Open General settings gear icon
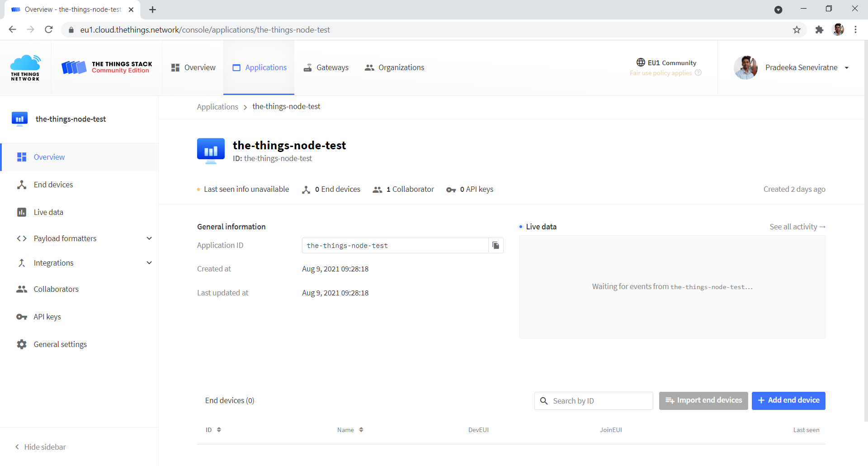This screenshot has width=868, height=466. [21, 344]
